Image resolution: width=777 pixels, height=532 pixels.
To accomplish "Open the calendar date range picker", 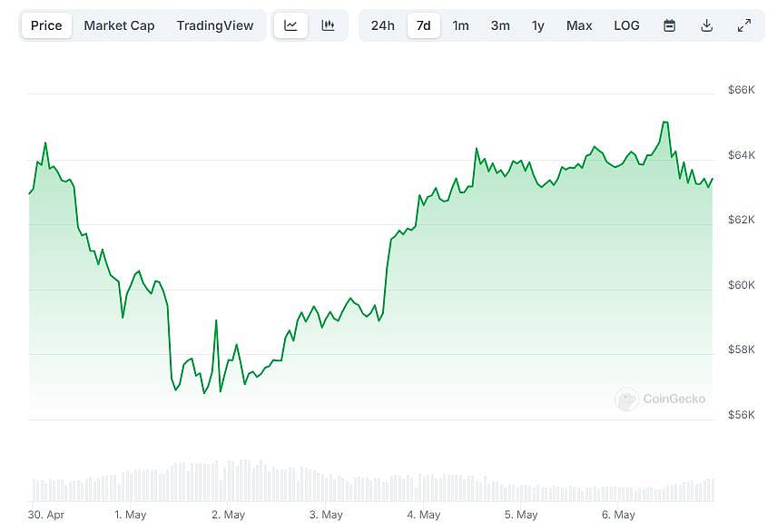I will pos(669,25).
